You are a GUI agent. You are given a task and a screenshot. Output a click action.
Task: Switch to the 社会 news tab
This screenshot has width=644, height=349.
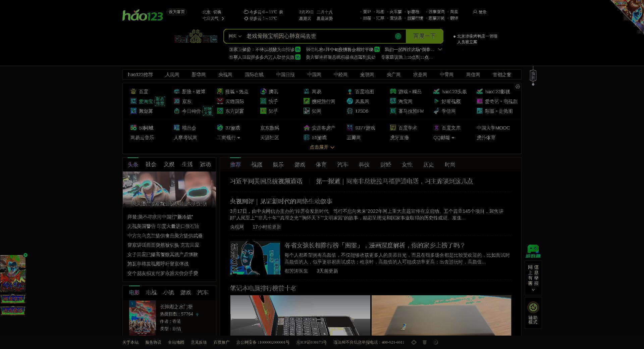click(x=151, y=164)
